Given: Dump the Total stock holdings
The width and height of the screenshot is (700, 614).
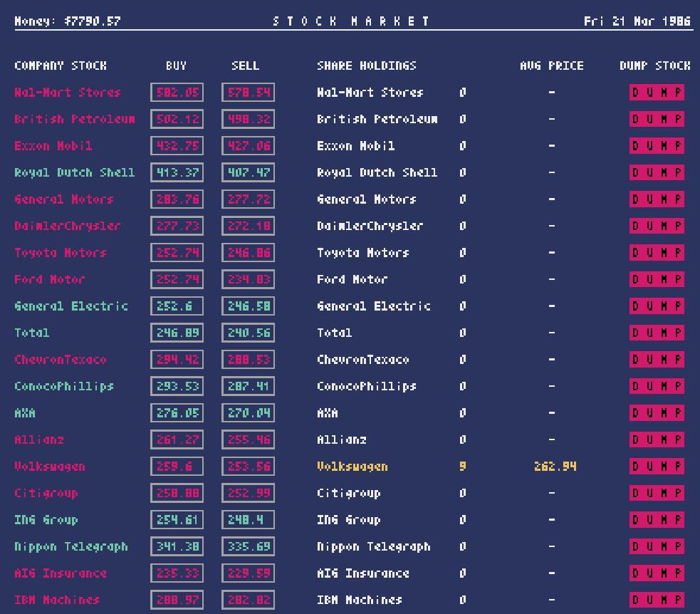Looking at the screenshot, I should [656, 333].
